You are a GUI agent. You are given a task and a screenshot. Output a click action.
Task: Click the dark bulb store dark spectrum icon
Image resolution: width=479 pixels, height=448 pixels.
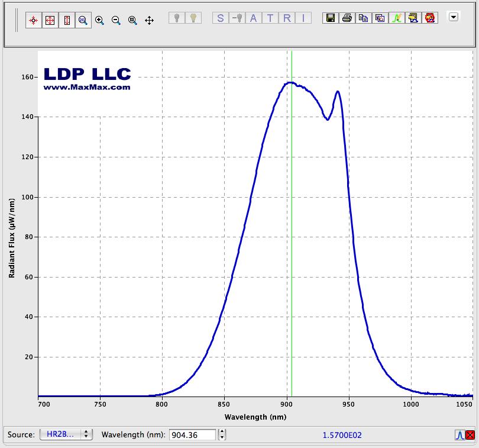point(177,18)
